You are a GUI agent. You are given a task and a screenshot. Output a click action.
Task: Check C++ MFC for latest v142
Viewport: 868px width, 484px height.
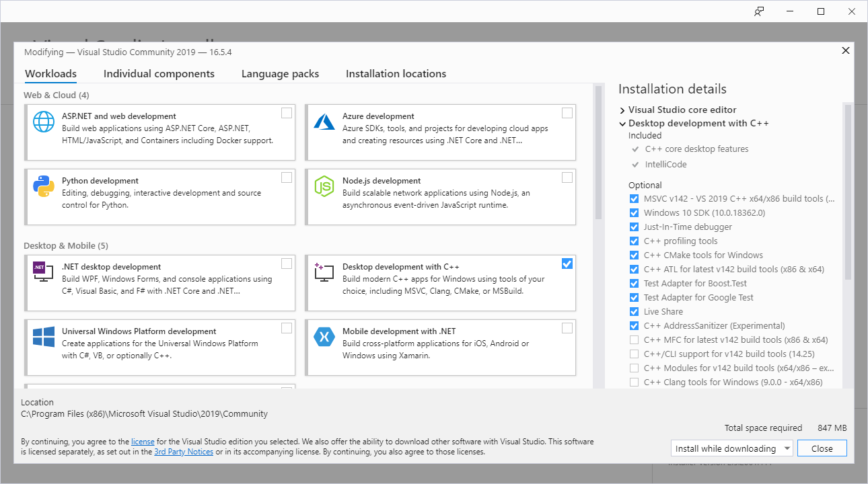[x=634, y=340]
